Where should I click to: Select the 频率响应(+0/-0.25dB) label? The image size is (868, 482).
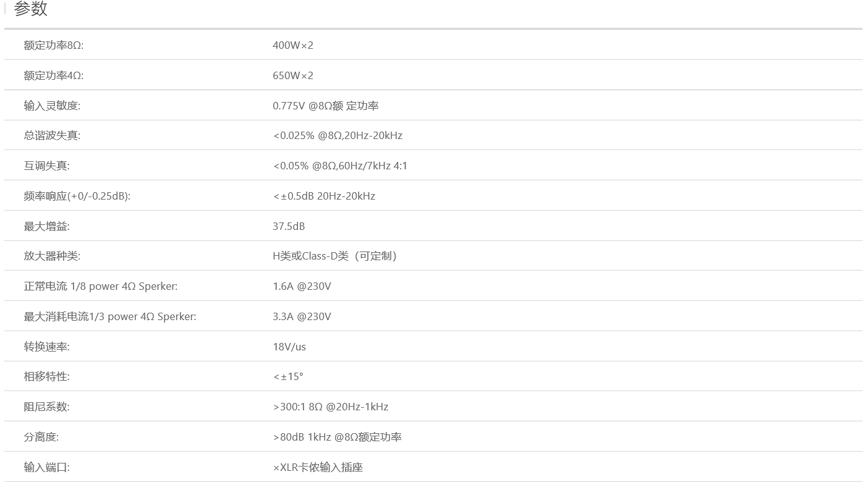point(77,196)
